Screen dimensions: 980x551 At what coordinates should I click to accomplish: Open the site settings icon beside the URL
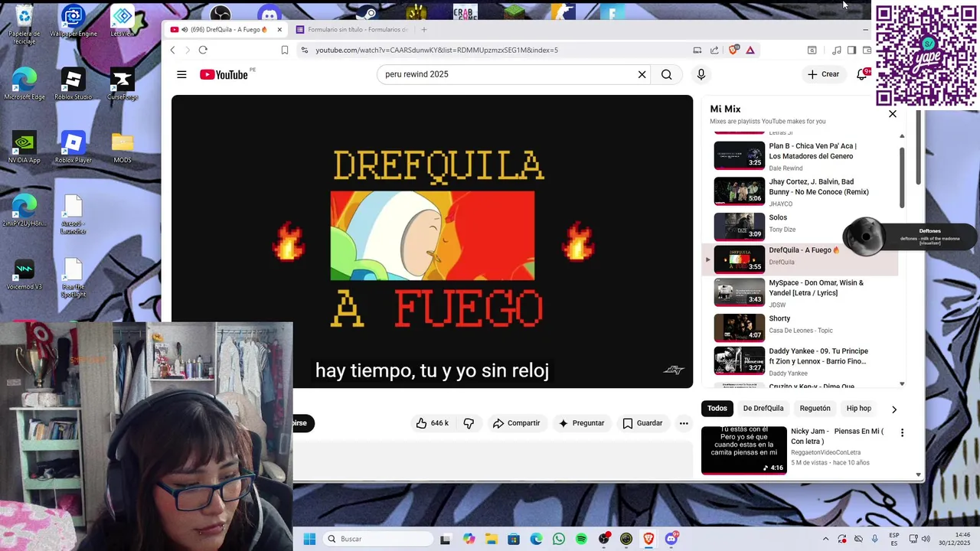click(304, 50)
